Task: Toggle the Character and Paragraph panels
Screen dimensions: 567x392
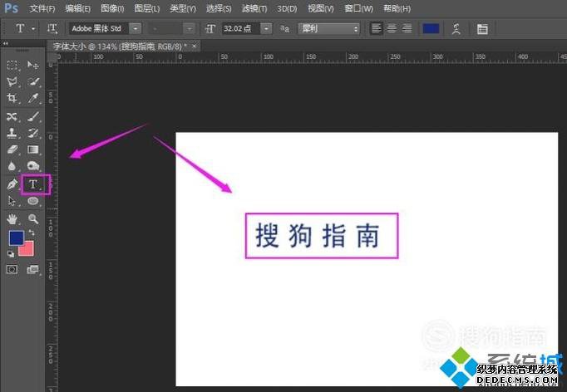Action: pyautogui.click(x=482, y=29)
